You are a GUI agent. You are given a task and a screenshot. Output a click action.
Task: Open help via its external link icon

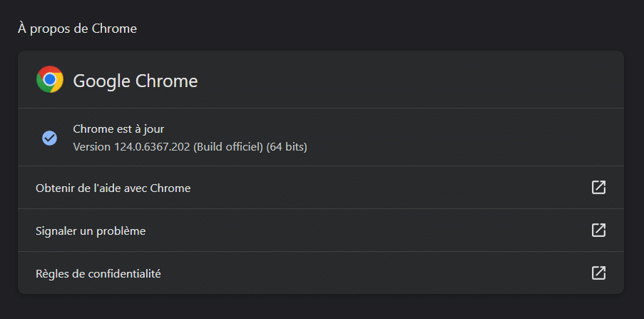point(598,188)
